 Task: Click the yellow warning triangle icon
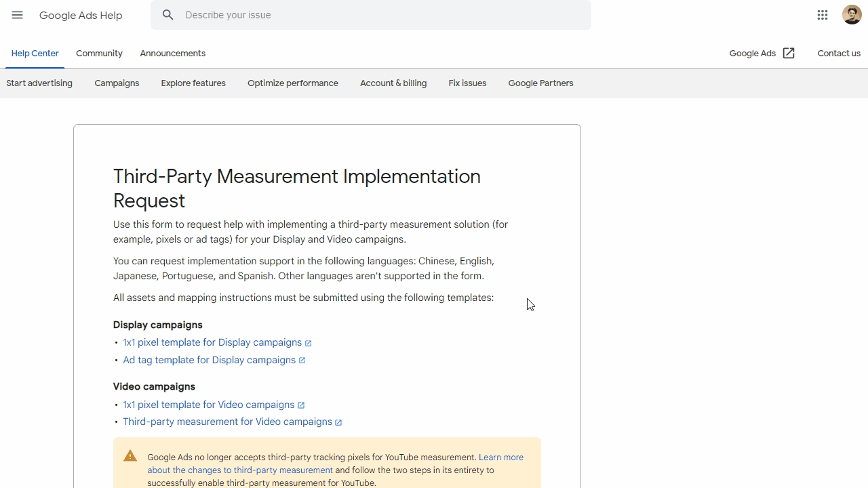(x=130, y=456)
